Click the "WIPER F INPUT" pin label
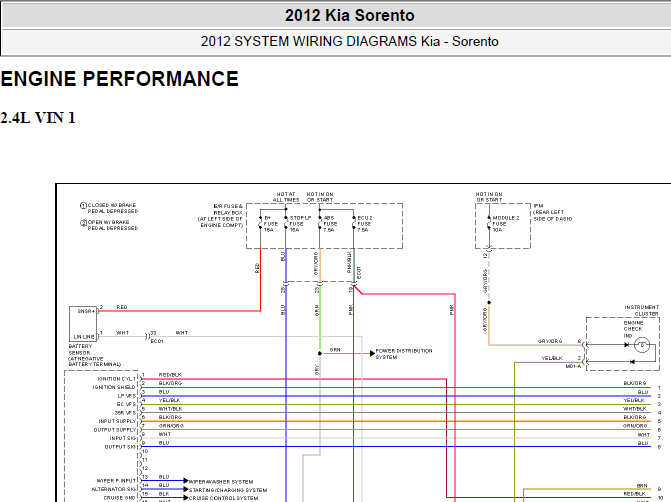 point(116,481)
